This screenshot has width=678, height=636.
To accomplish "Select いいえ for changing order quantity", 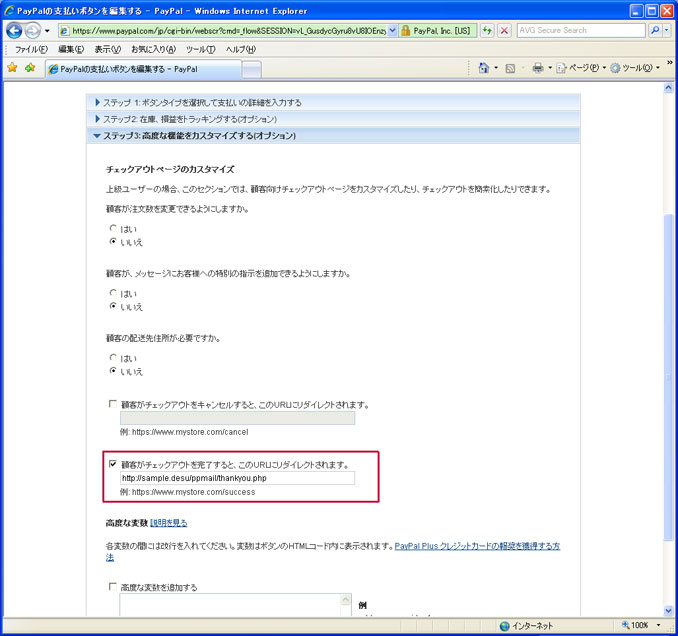I will (x=113, y=241).
